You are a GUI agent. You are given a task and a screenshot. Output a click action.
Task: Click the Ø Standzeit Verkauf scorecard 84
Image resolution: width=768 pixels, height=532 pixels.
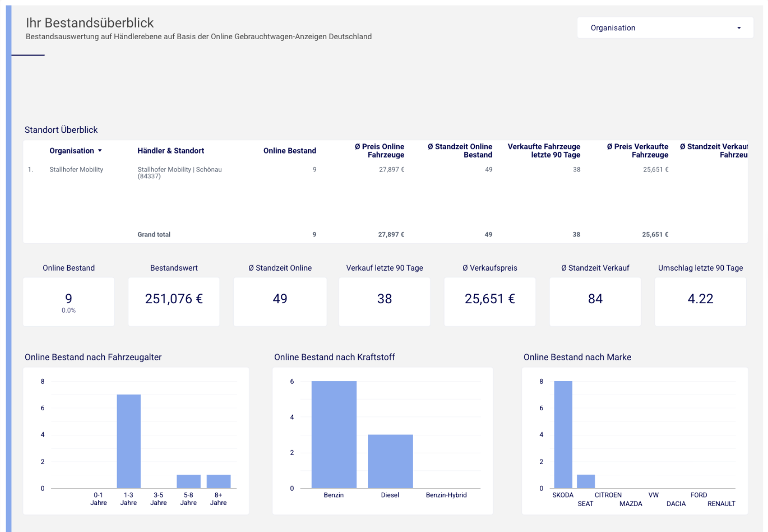pyautogui.click(x=595, y=301)
